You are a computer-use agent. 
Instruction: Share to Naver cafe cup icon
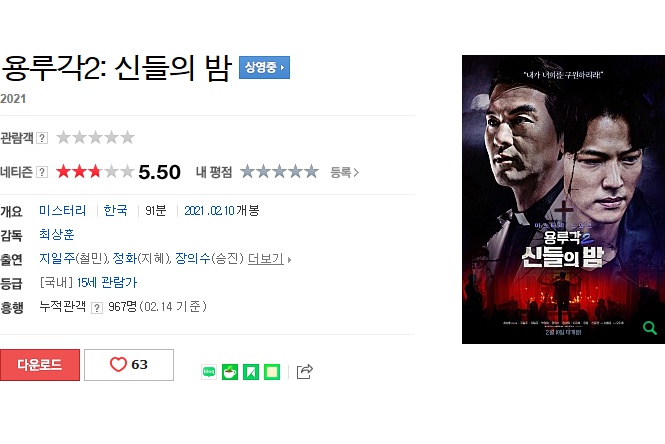click(230, 372)
